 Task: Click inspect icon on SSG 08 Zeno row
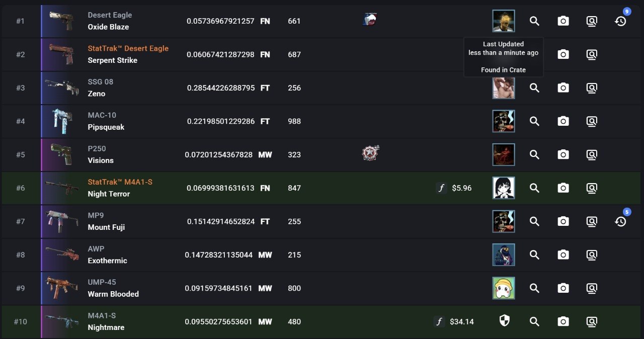point(592,88)
